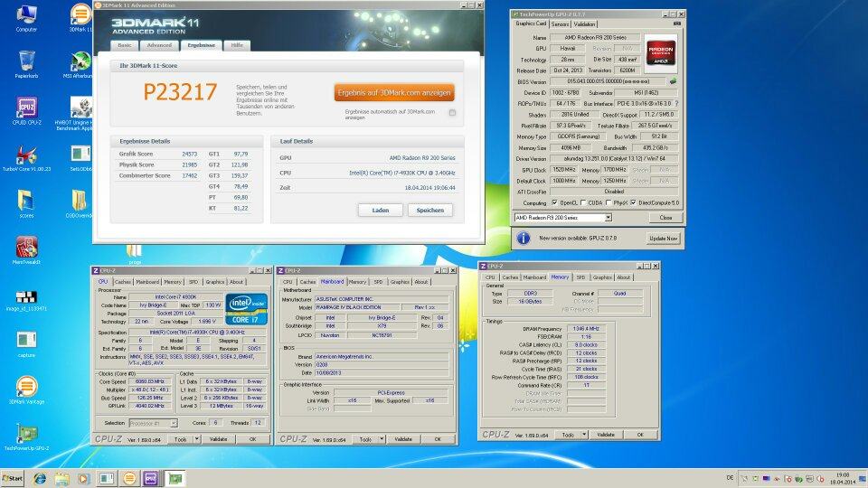
Task: Open the capture desktop icon
Action: click(26, 344)
